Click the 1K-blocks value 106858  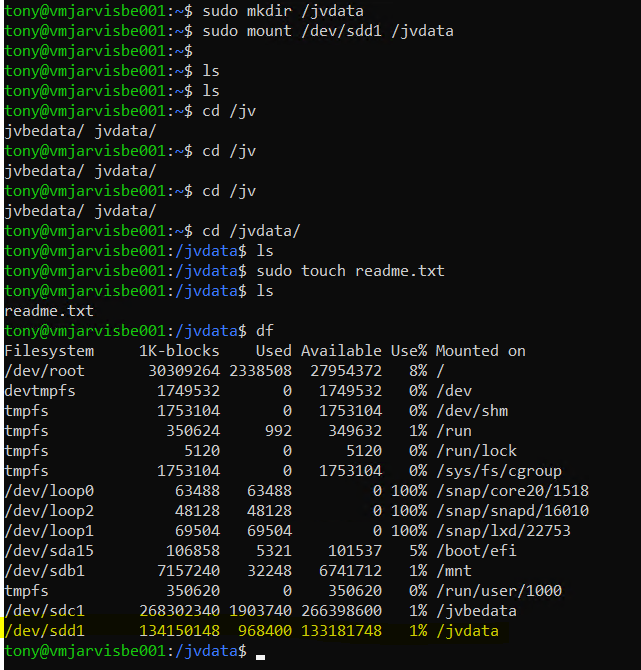point(193,551)
